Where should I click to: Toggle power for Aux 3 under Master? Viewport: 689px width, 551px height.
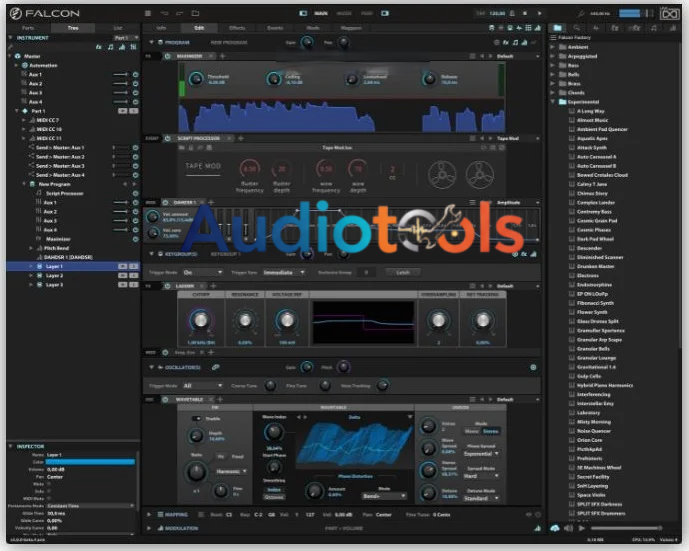(135, 93)
